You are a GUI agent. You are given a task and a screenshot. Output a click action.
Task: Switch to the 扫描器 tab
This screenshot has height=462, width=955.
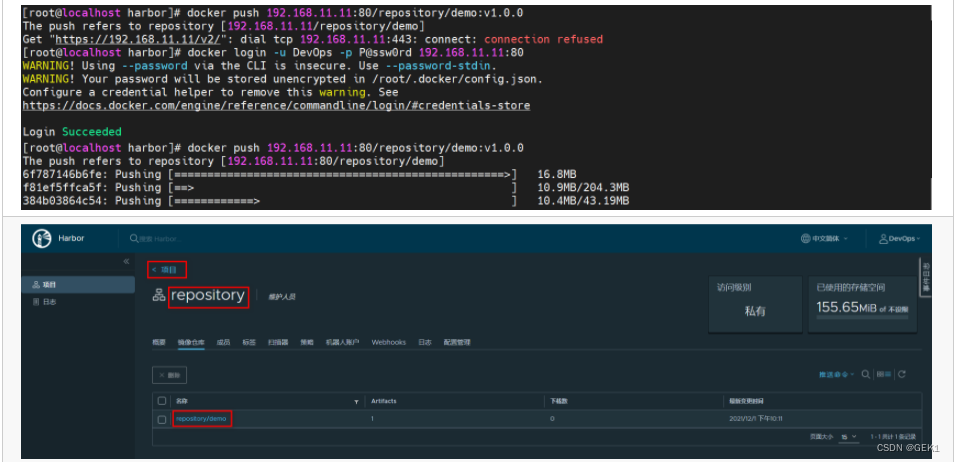pos(278,342)
